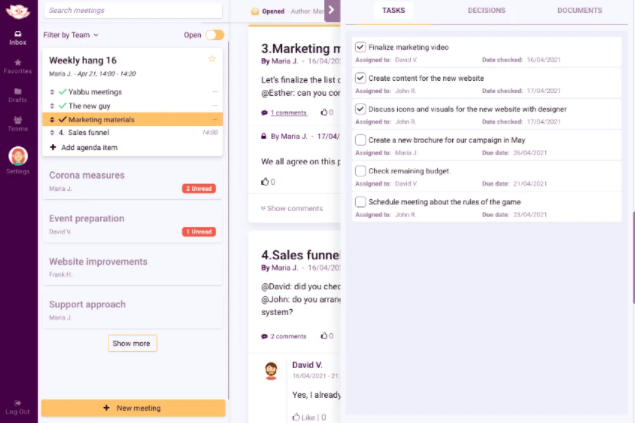
Task: Open the Corona measures meeting
Action: pyautogui.click(x=132, y=181)
